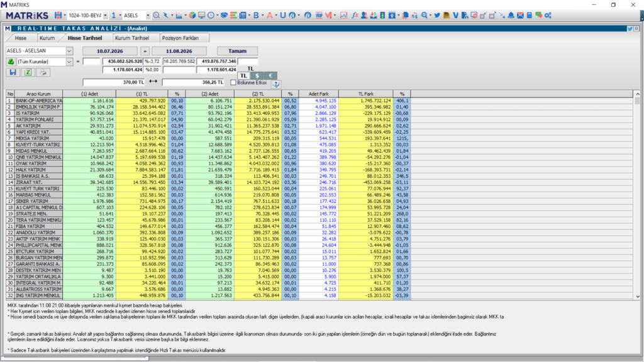The width and height of the screenshot is (644, 362).
Task: Click the bell alarm icon in toolbar
Action: pyautogui.click(x=511, y=15)
